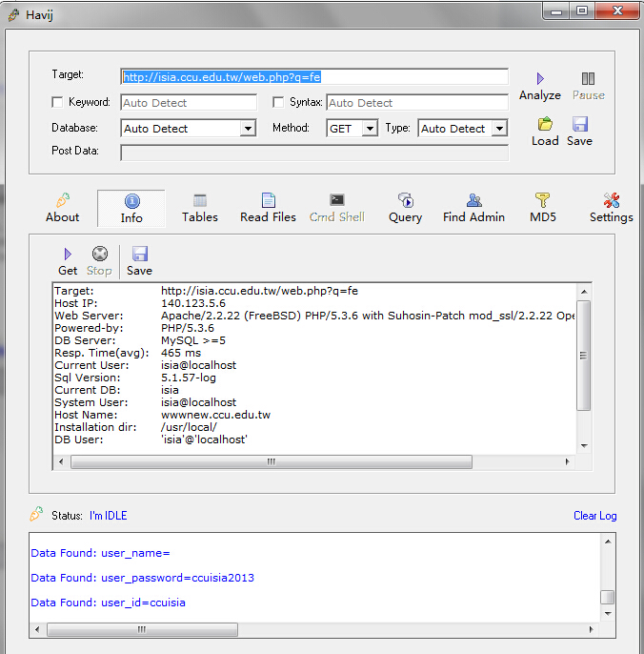Click the info panel scroll down arrow
Viewport: 644px width, 654px height.
pyautogui.click(x=584, y=446)
